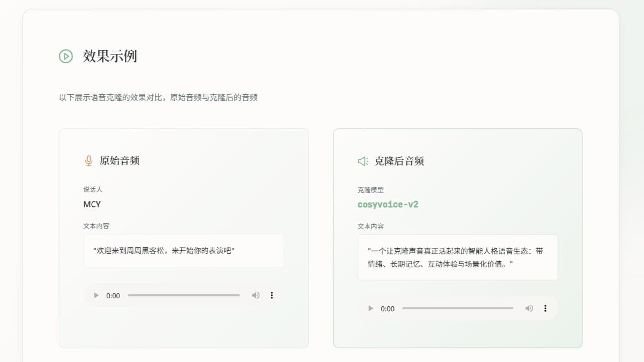644x362 pixels.
Task: Click the speaker name MCY
Action: 92,204
